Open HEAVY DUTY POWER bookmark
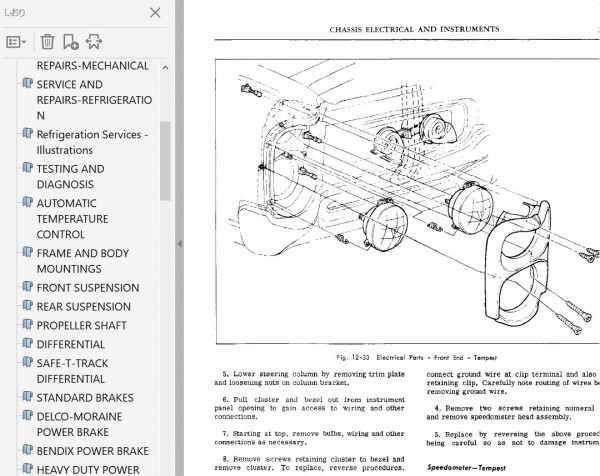This screenshot has width=600, height=476. tap(88, 469)
